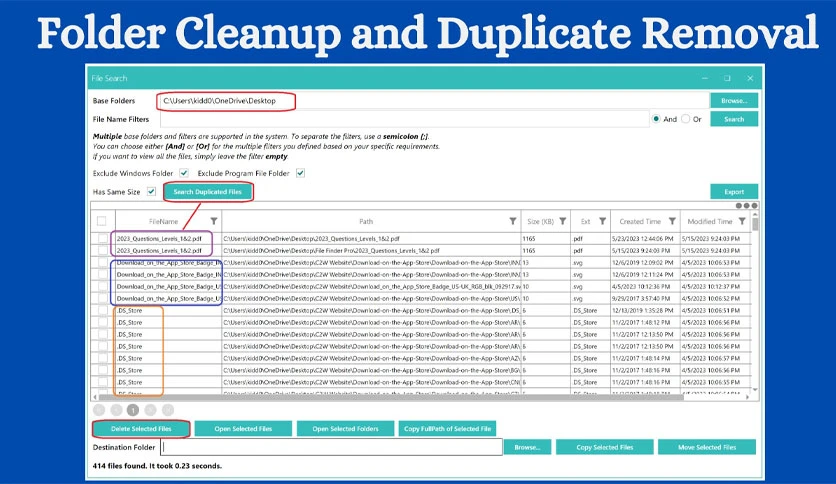Click Browse next to Base Folders
836x484 pixels.
pos(734,101)
